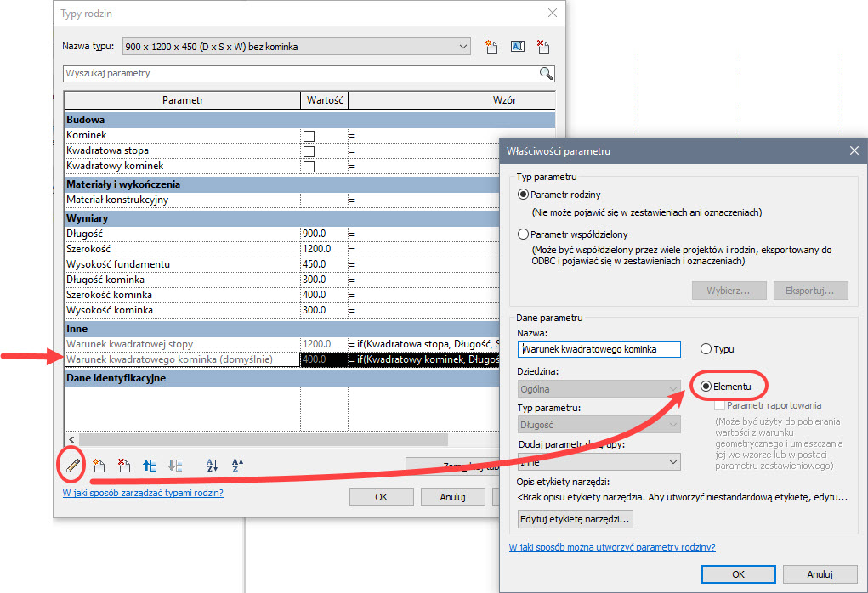Move parameter up with the blue arrow icon
Viewport: 868px width, 593px height.
150,465
